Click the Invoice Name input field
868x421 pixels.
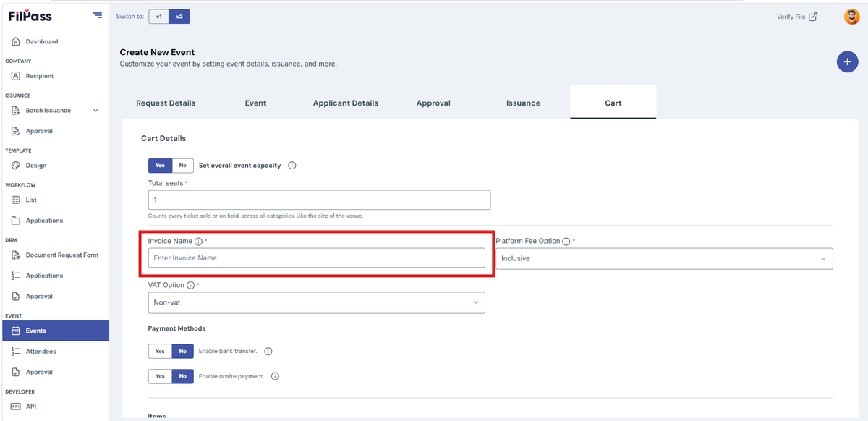click(316, 258)
